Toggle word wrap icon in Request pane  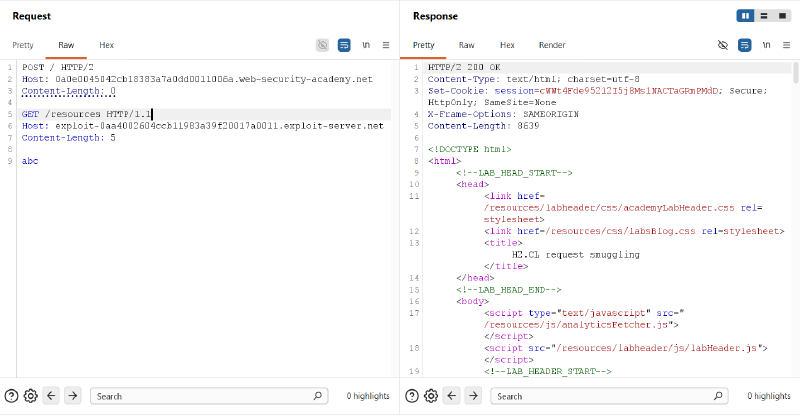coord(344,45)
